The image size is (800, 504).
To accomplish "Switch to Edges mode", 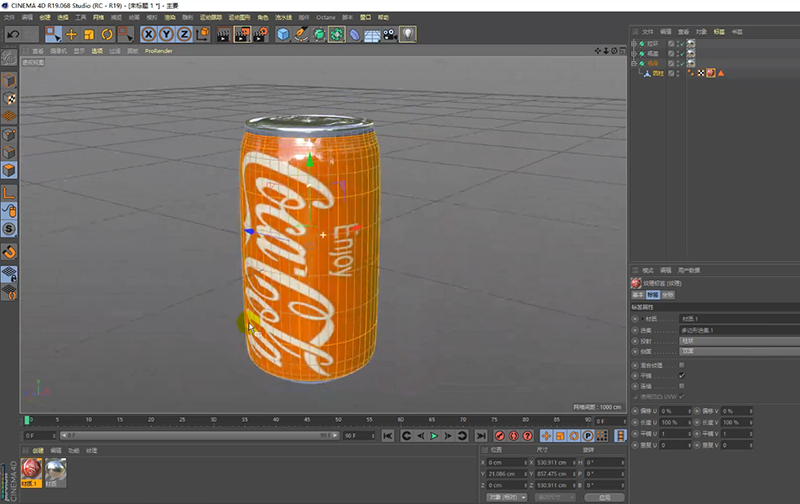I will click(9, 153).
